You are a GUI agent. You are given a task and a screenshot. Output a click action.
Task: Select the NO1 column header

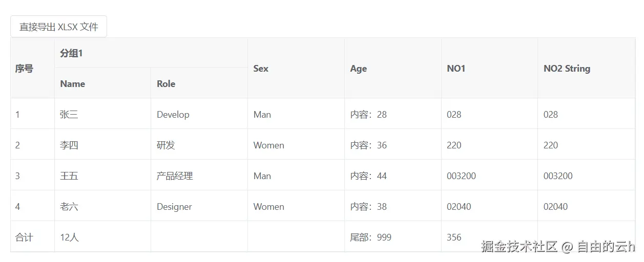tap(456, 69)
